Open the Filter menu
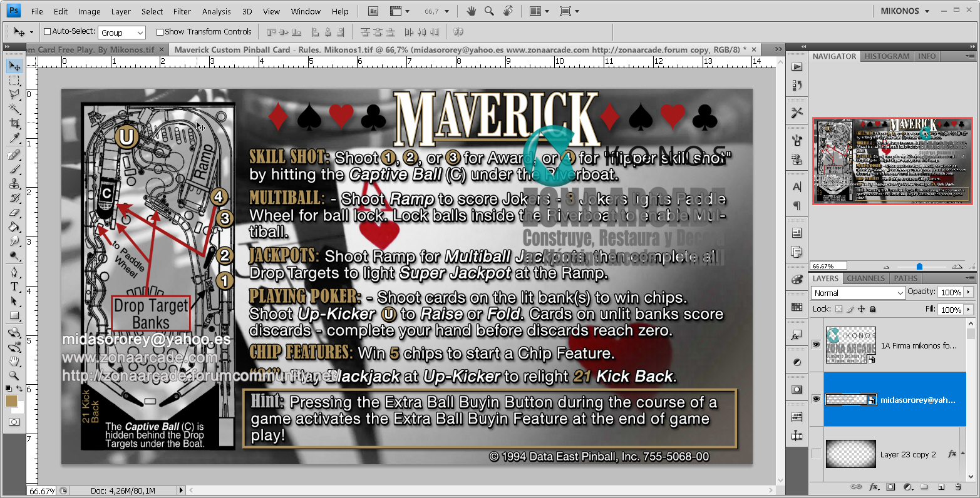 pos(182,11)
